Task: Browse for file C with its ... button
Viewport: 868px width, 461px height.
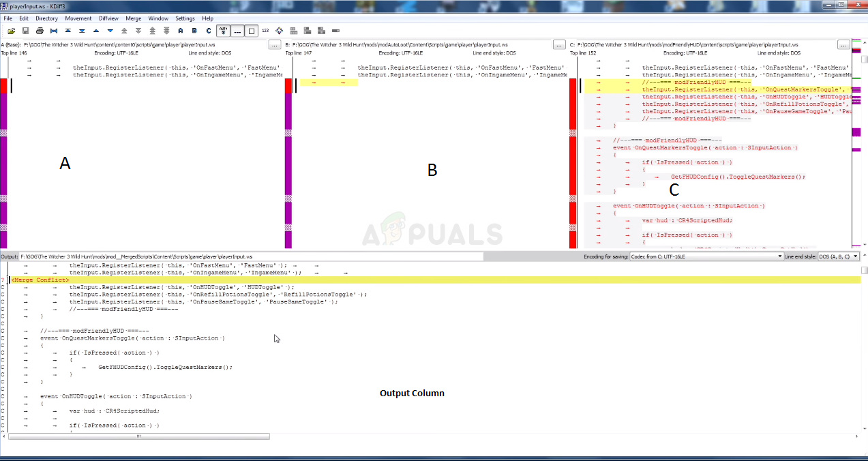Action: 843,45
